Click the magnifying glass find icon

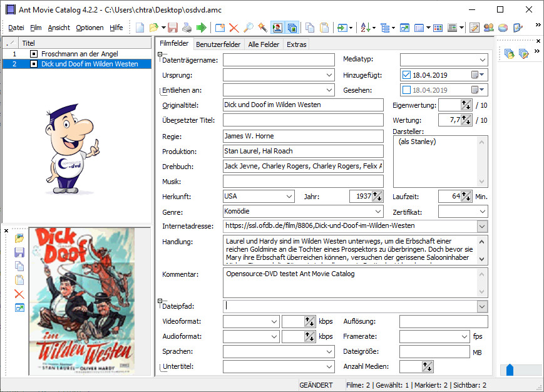(x=248, y=28)
